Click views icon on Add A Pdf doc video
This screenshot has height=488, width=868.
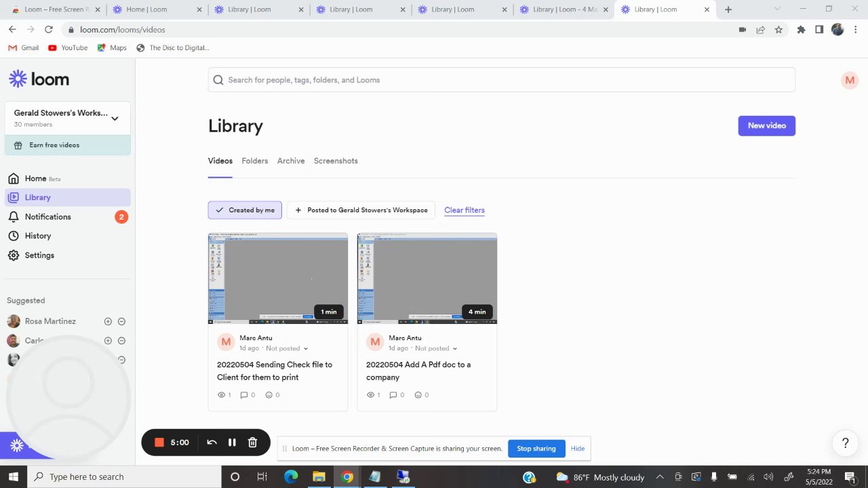click(370, 394)
